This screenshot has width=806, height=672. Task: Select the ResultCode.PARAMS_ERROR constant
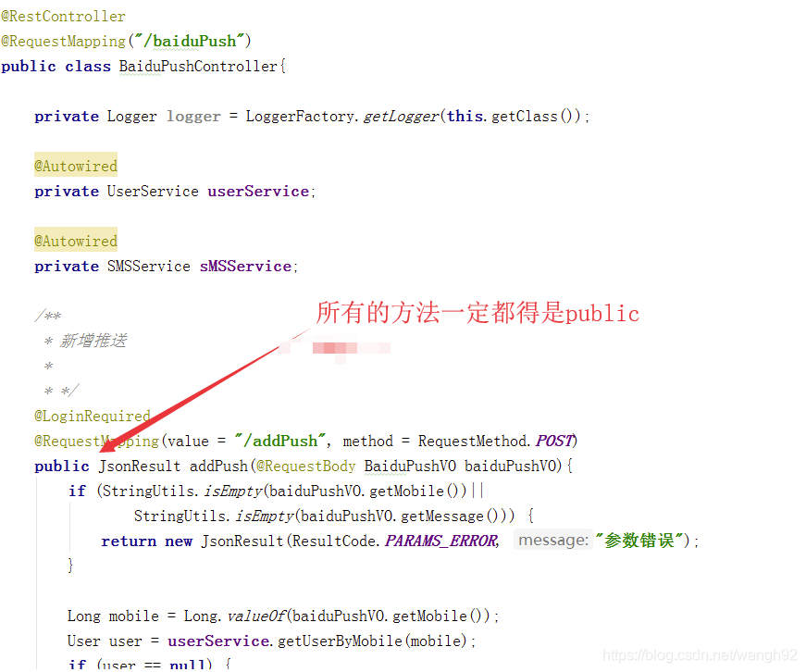440,541
